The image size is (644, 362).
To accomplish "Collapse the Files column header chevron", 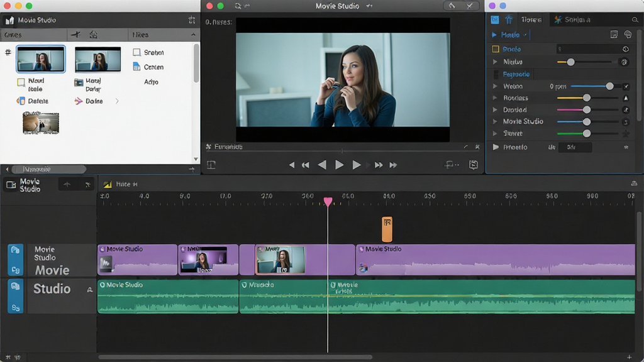I will pyautogui.click(x=194, y=35).
